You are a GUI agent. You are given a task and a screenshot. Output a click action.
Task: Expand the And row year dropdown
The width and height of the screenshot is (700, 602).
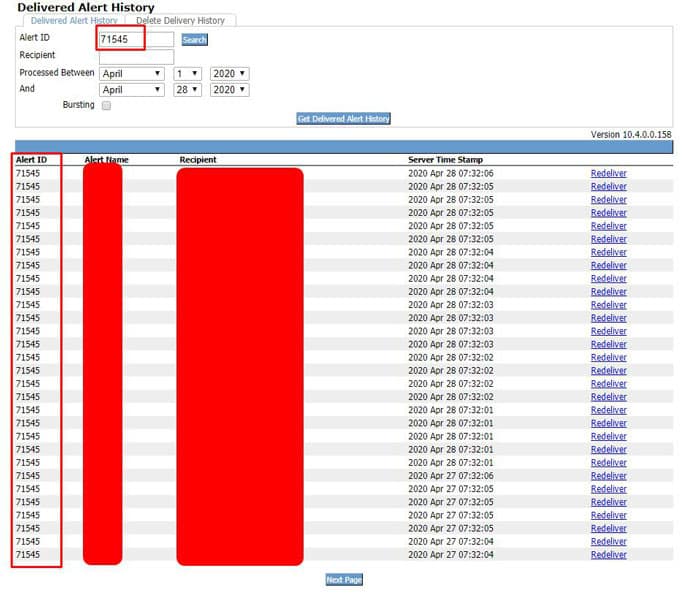pyautogui.click(x=229, y=90)
